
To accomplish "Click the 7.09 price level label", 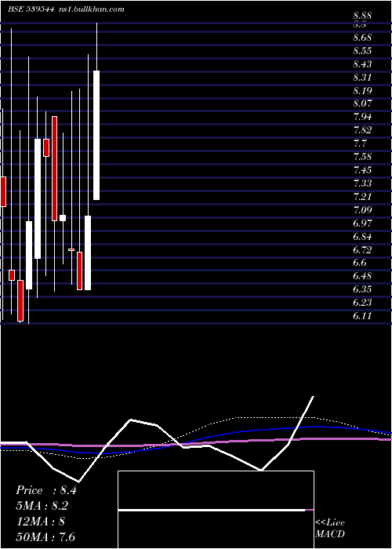I will (362, 209).
